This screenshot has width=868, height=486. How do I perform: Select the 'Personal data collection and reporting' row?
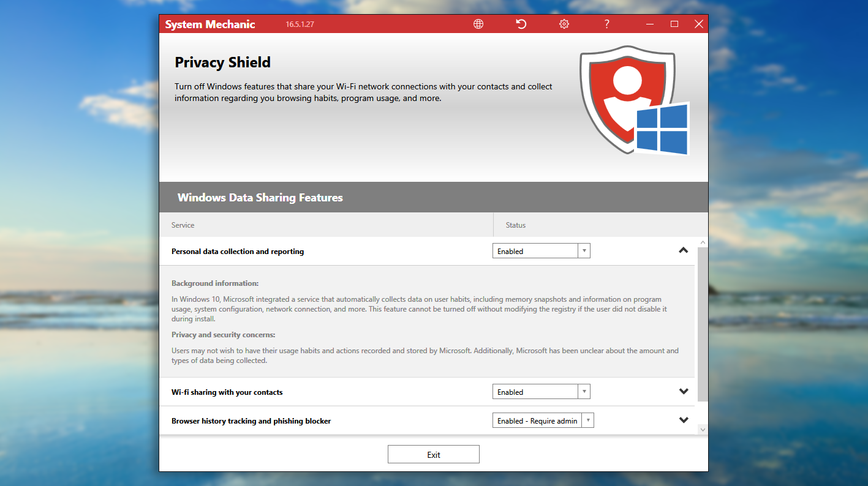[427, 251]
